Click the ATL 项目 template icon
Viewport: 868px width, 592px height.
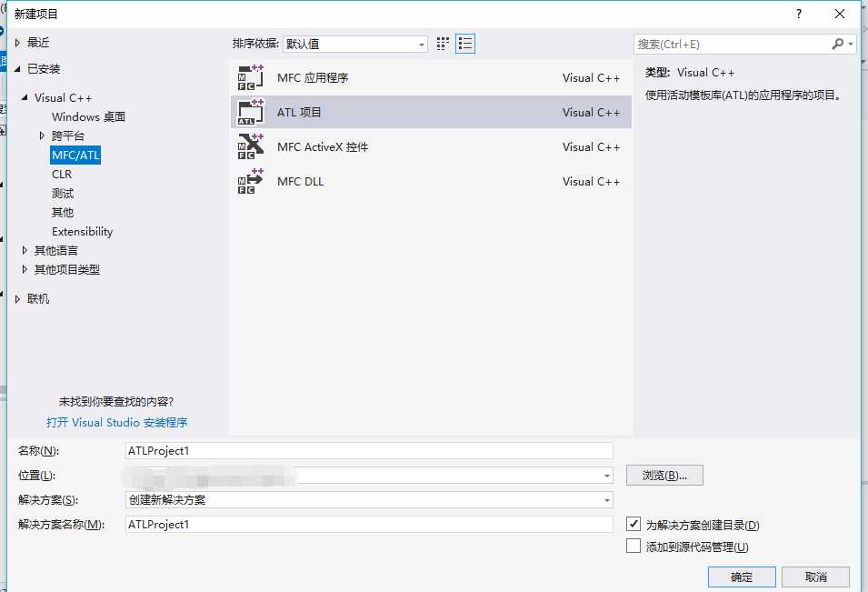click(x=250, y=112)
